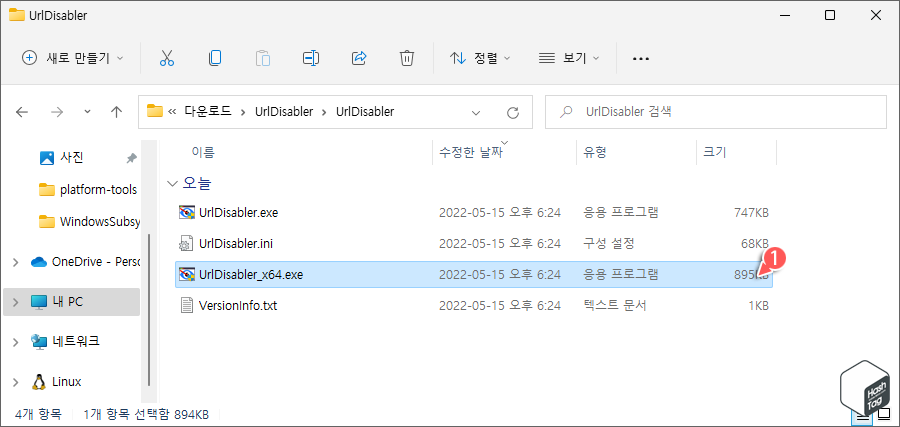Select the VersionInfo.txt file icon
The height and width of the screenshot is (427, 900).
(x=187, y=305)
